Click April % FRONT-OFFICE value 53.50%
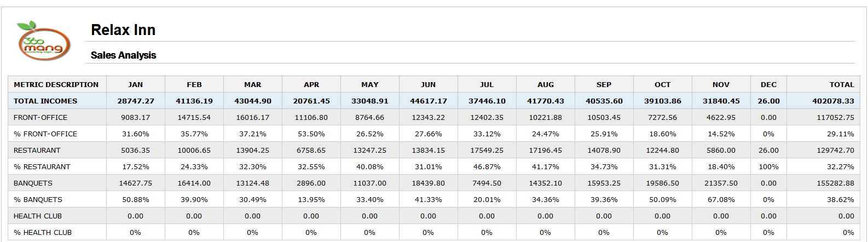 click(311, 134)
